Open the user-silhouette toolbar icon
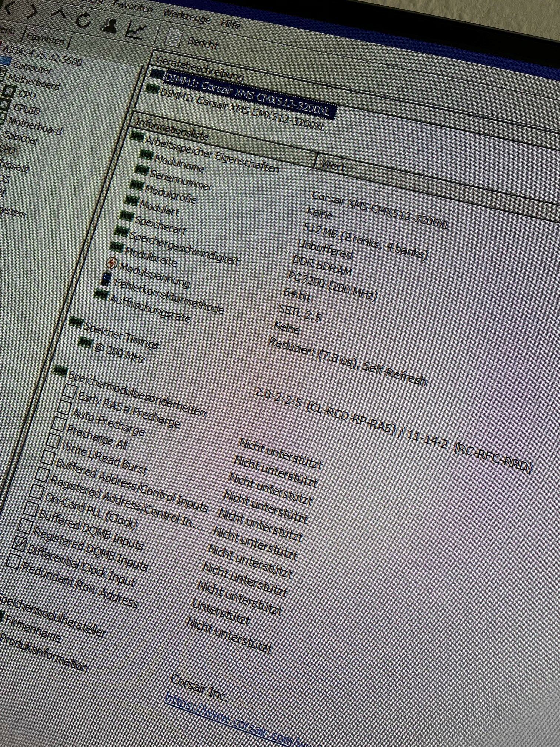The width and height of the screenshot is (560, 747). click(x=108, y=25)
